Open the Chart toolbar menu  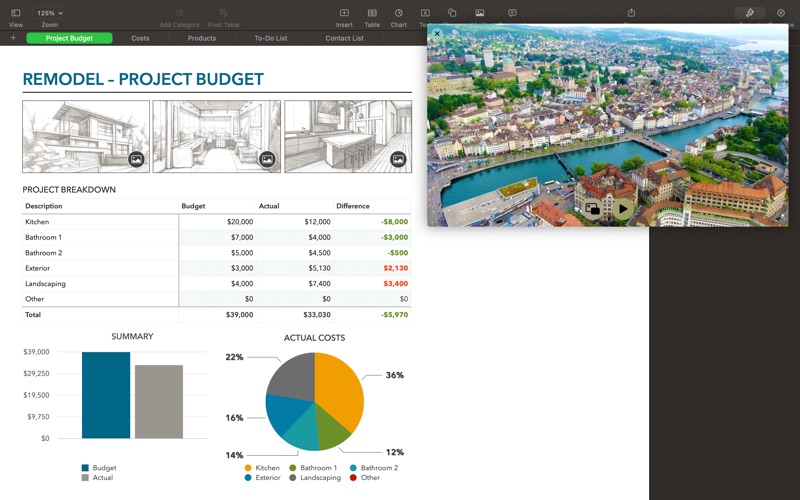point(399,13)
